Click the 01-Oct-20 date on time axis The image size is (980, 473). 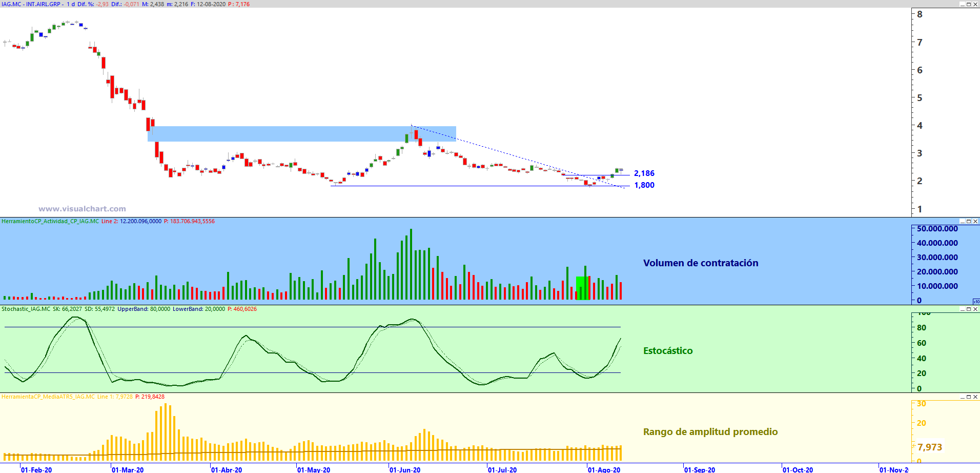(x=798, y=469)
